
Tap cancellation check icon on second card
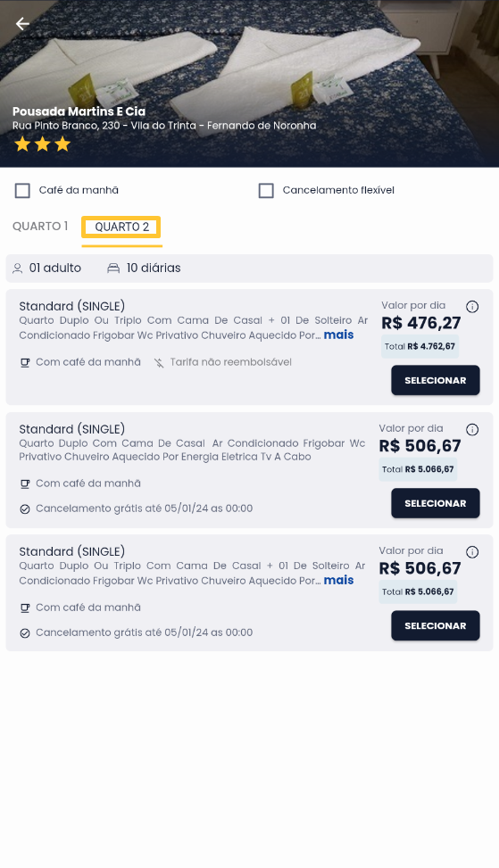25,508
